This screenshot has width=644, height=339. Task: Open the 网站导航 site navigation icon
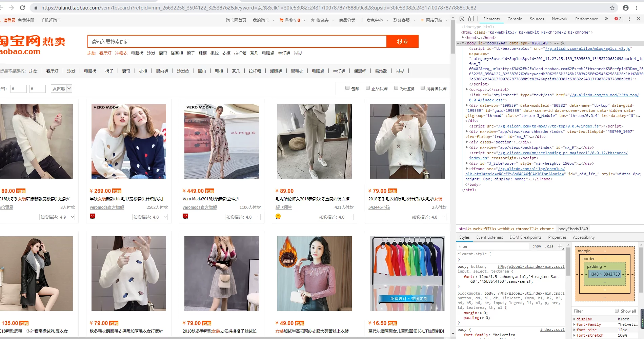point(422,20)
